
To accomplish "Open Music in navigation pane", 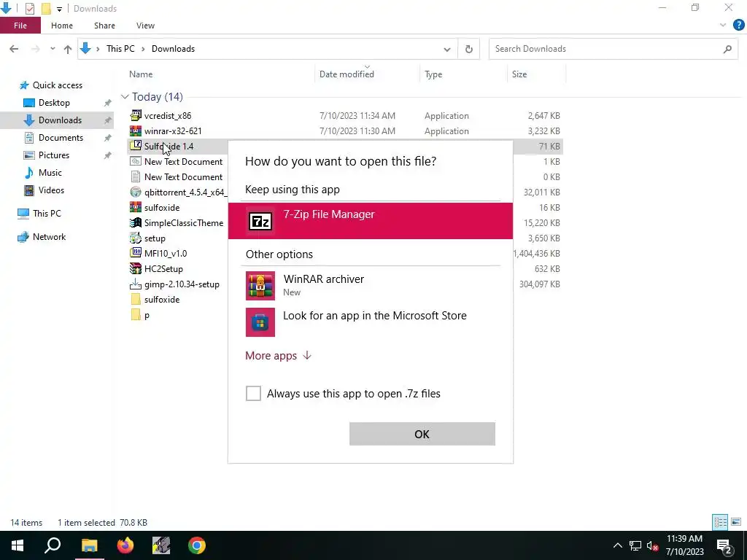I will 50,173.
